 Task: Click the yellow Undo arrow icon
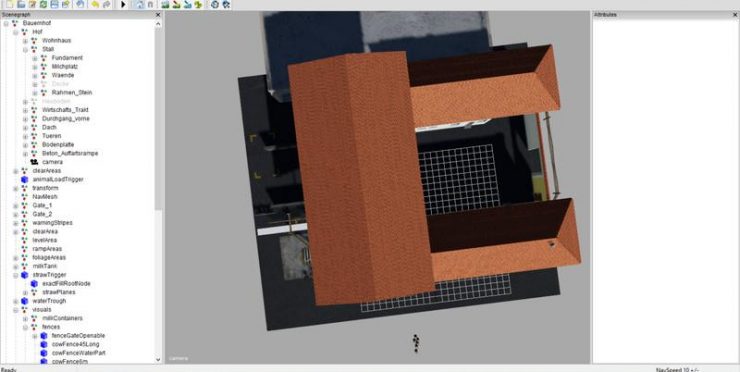click(x=95, y=4)
